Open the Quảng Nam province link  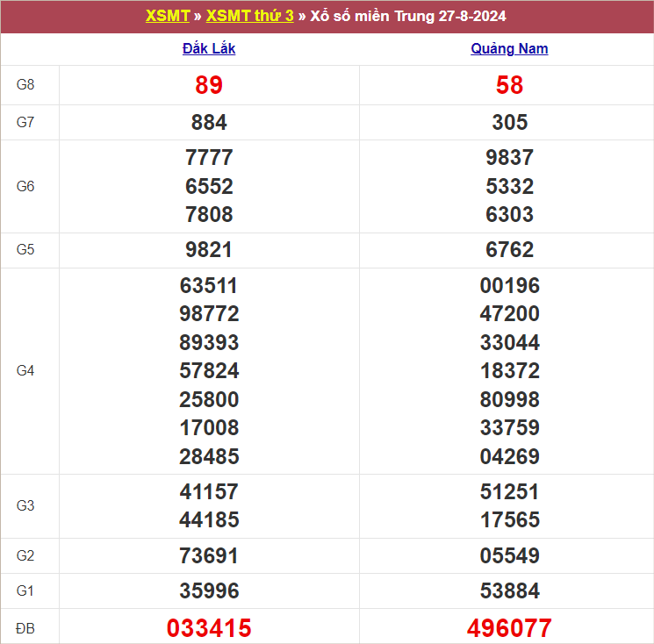509,49
